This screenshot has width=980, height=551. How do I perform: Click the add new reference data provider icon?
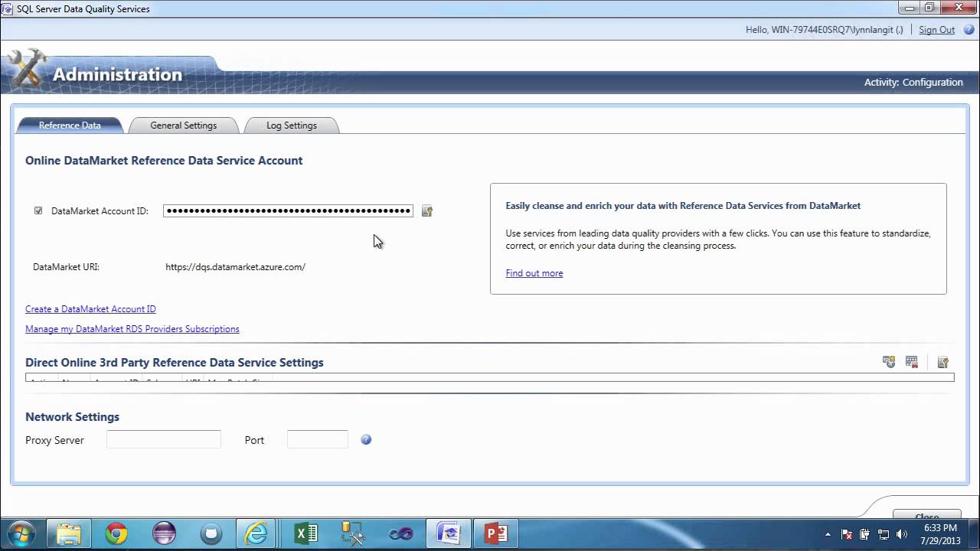(x=889, y=362)
